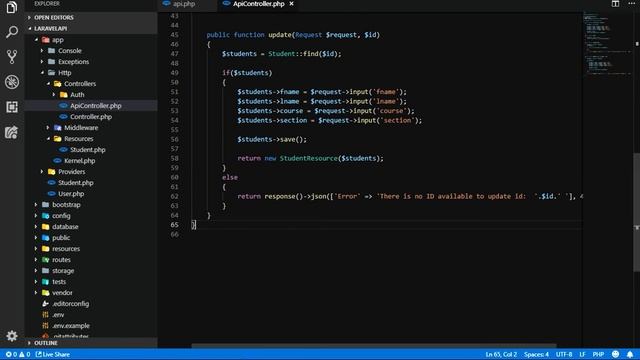Image resolution: width=640 pixels, height=360 pixels.
Task: Click the feedback smiley icon
Action: pyautogui.click(x=616, y=354)
